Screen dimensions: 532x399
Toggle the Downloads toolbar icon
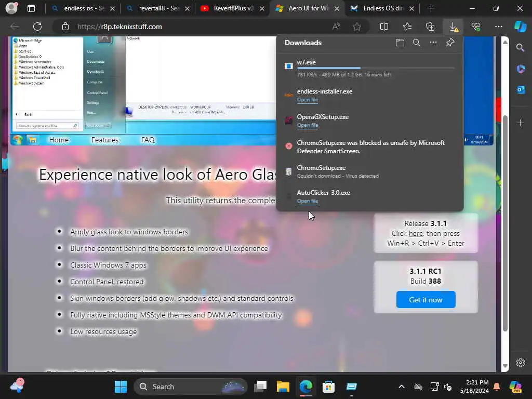(453, 26)
